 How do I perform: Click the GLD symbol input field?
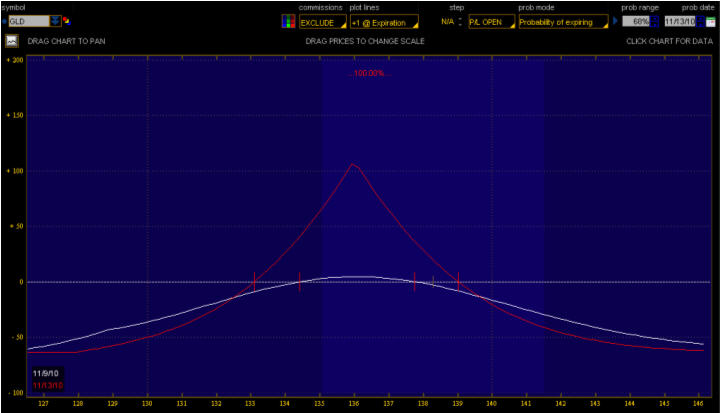coord(28,21)
